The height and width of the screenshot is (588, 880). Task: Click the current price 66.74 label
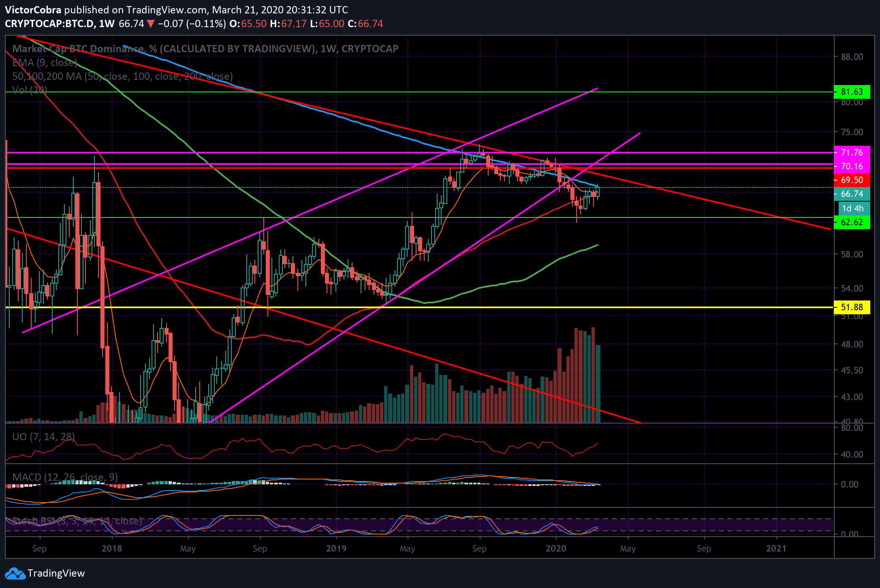[852, 194]
